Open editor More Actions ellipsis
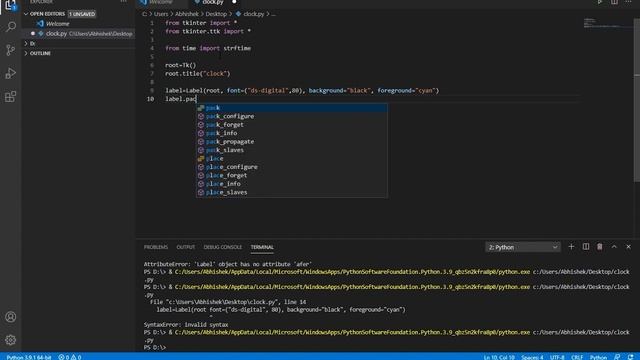The image size is (640, 360). (628, 2)
